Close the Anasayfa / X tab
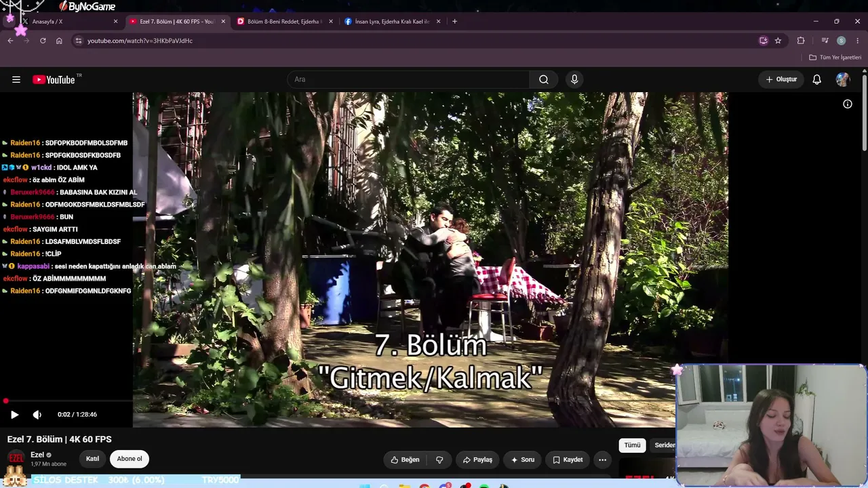Screen dimensions: 868x488 (115, 22)
